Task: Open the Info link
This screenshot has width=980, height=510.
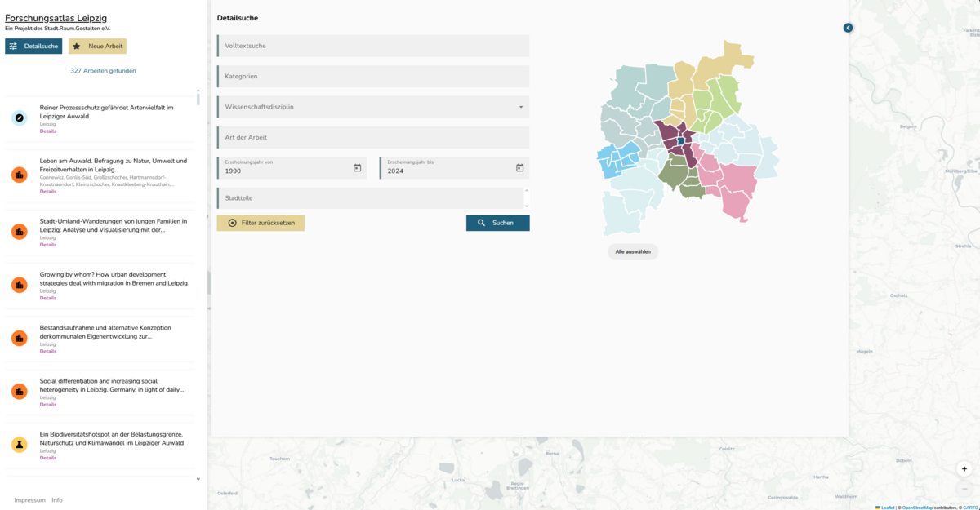Action: [x=57, y=500]
